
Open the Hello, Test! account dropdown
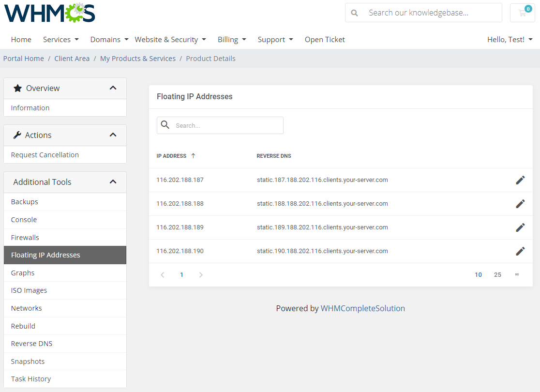tap(510, 39)
